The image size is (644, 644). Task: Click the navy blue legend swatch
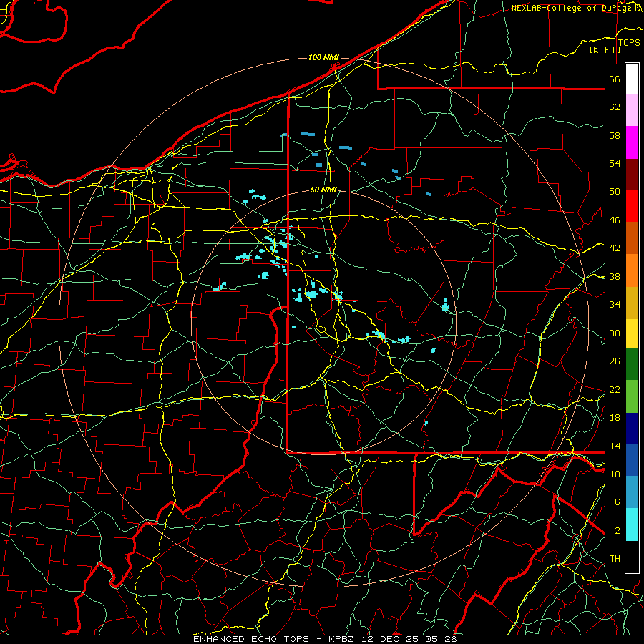click(632, 429)
